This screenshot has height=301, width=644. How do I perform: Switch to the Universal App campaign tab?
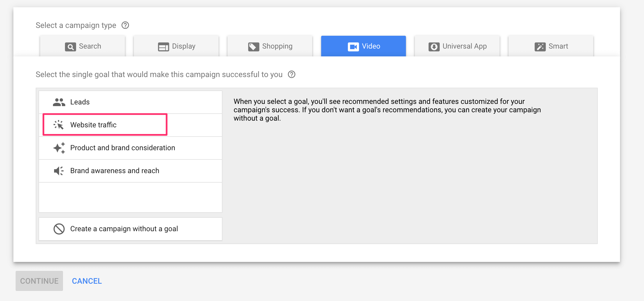point(457,46)
